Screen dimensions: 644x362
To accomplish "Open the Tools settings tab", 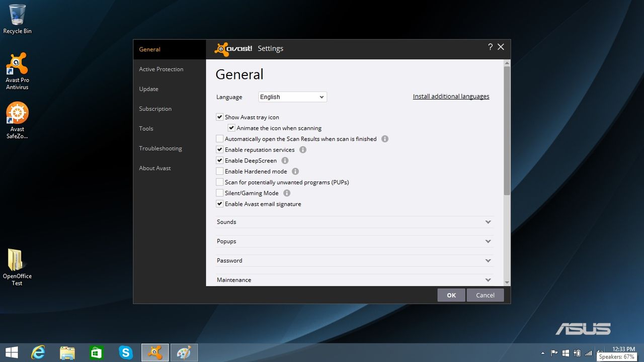I will [x=170, y=129].
